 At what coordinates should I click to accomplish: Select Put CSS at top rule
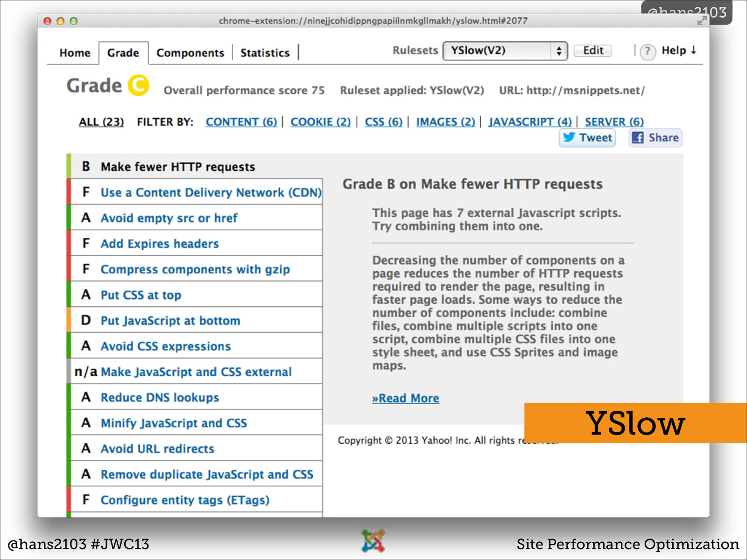pyautogui.click(x=195, y=294)
